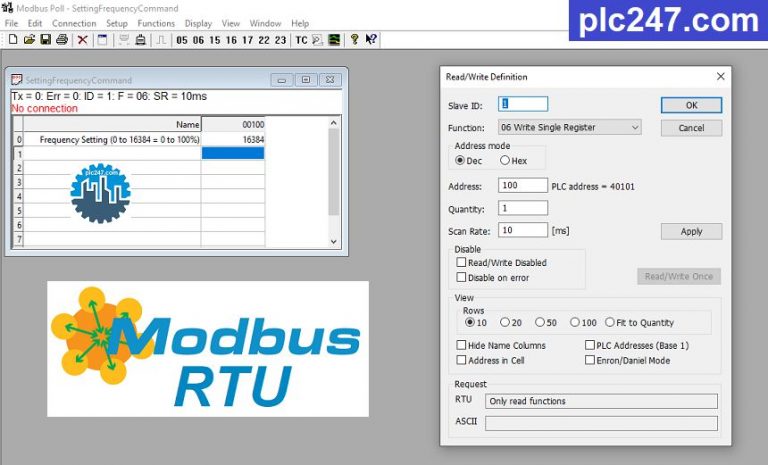Image resolution: width=768 pixels, height=465 pixels.
Task: Open the Display menu
Action: coord(198,23)
